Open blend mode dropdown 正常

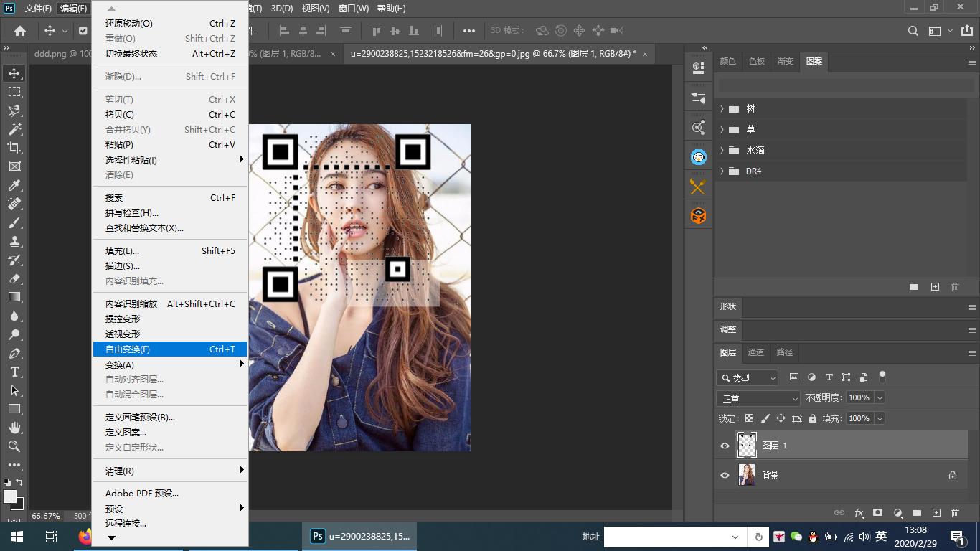pyautogui.click(x=758, y=398)
